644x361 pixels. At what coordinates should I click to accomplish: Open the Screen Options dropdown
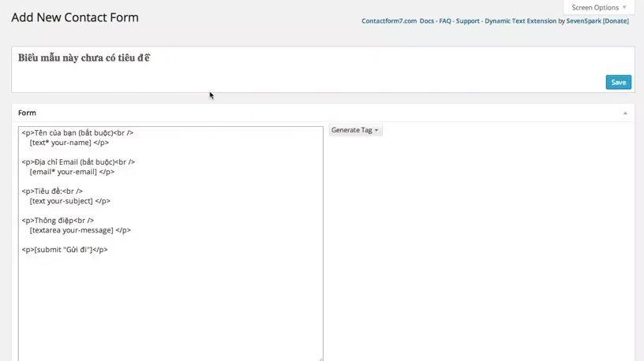click(x=599, y=7)
